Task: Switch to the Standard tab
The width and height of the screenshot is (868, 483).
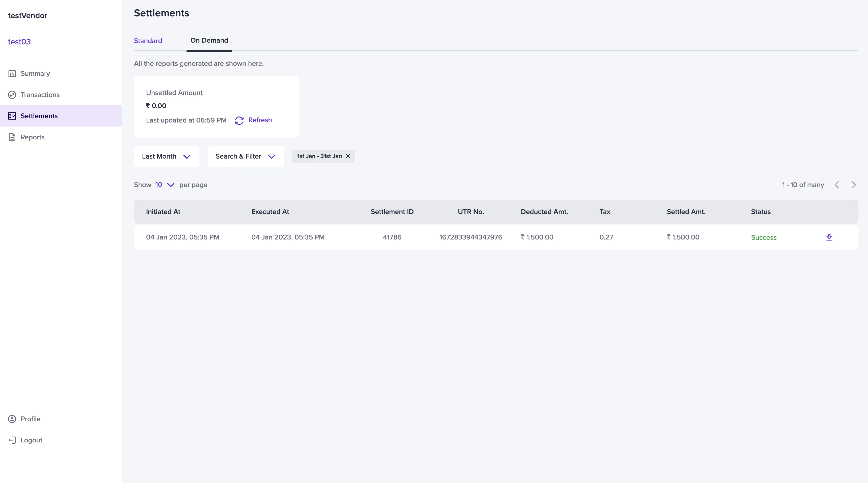Action: [148, 41]
